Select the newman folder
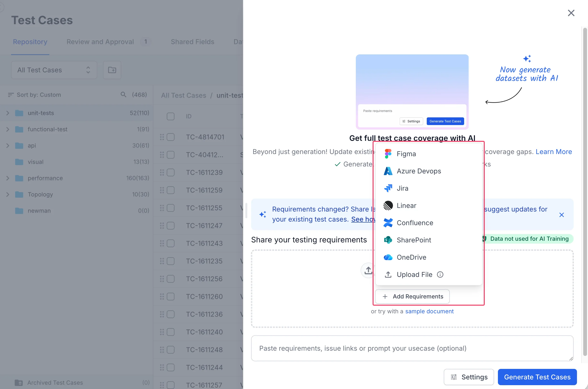Image resolution: width=588 pixels, height=389 pixels. coord(76,211)
